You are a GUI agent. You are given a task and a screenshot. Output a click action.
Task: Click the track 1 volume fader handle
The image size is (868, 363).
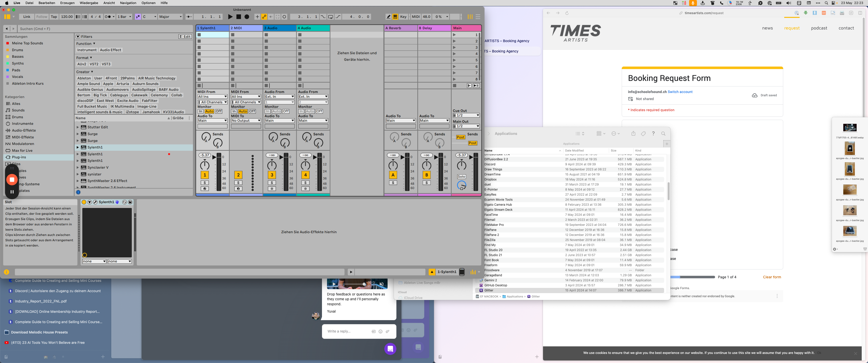point(214,157)
